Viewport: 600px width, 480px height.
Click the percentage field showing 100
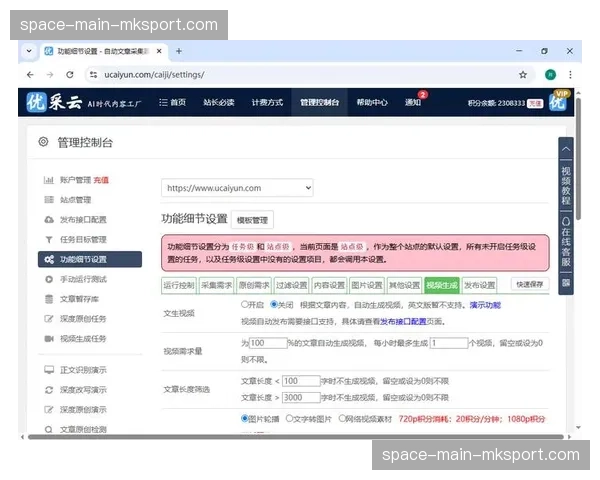[x=268, y=343]
